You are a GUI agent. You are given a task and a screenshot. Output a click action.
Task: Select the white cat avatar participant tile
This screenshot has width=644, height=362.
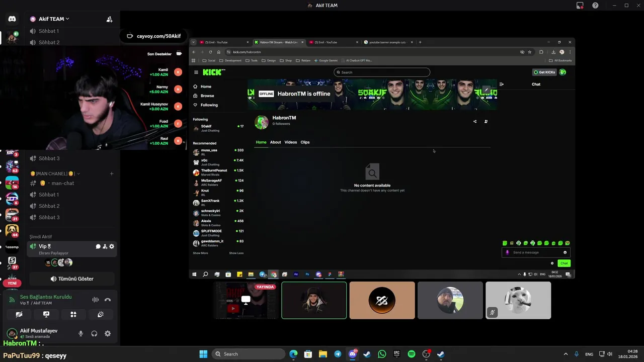point(518,300)
